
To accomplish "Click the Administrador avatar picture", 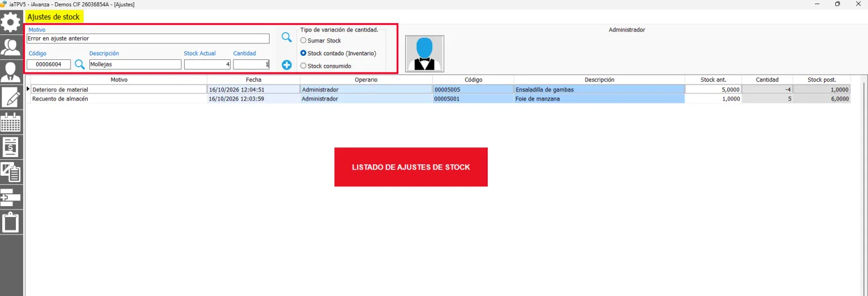I will (424, 54).
